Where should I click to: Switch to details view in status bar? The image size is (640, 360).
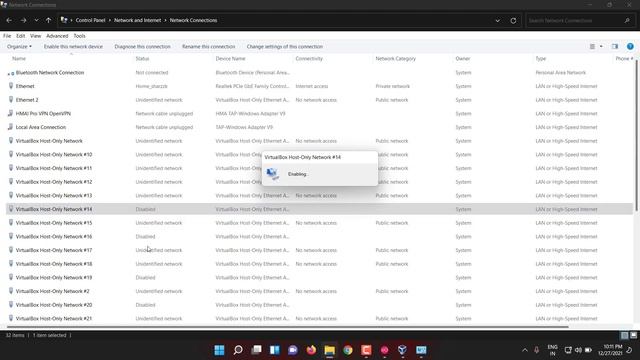click(x=624, y=336)
